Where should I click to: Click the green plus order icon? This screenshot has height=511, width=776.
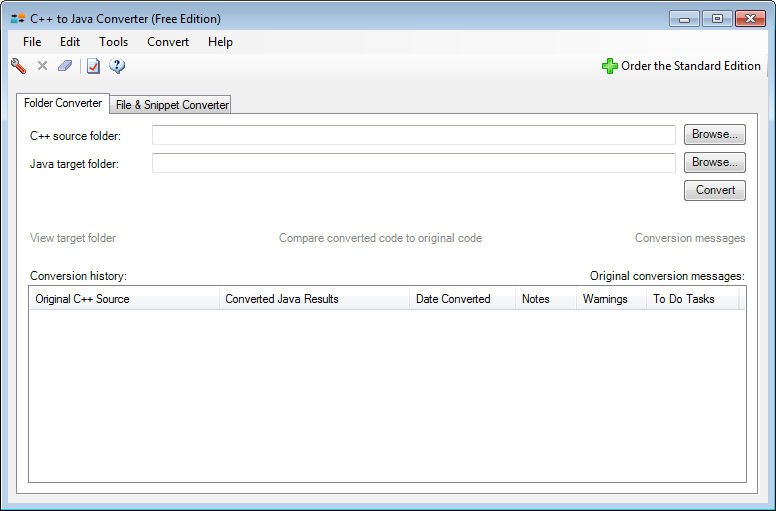pos(609,66)
